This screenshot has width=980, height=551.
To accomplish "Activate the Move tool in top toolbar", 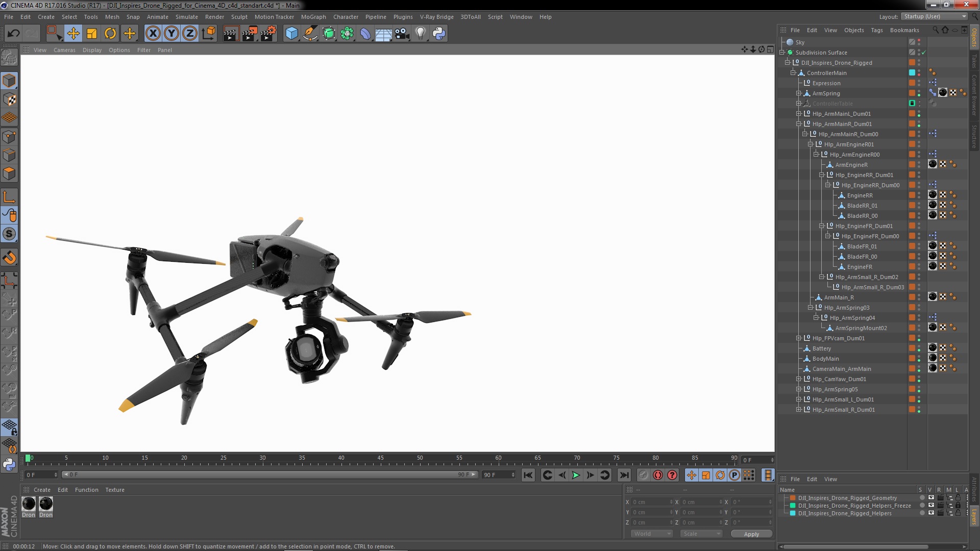I will pos(73,34).
